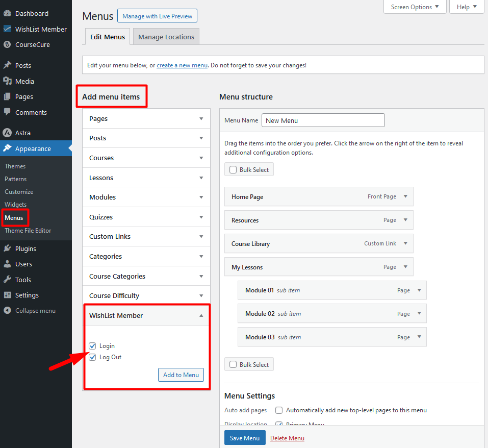The width and height of the screenshot is (488, 448).
Task: Open Customize from the Appearance submenu
Action: (19, 191)
